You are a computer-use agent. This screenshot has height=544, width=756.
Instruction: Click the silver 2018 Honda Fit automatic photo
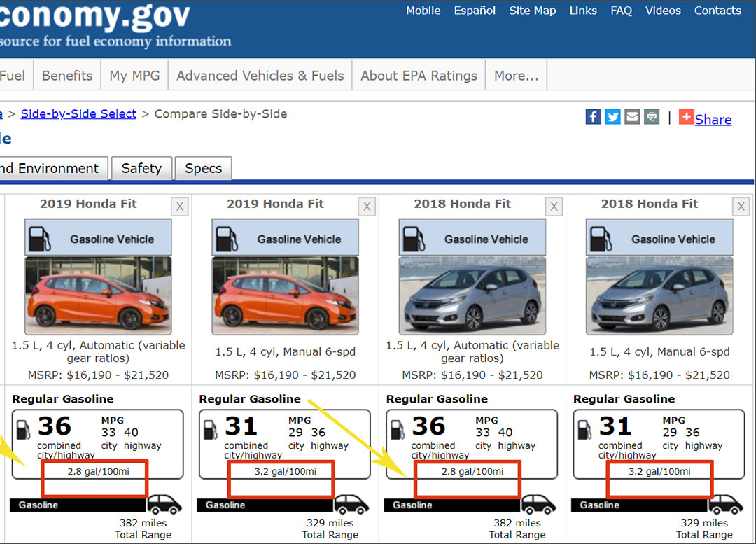(x=472, y=295)
